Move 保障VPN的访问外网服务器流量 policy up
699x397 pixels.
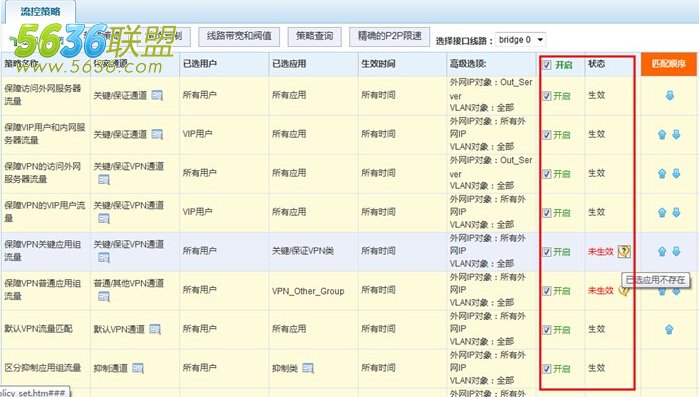(662, 173)
